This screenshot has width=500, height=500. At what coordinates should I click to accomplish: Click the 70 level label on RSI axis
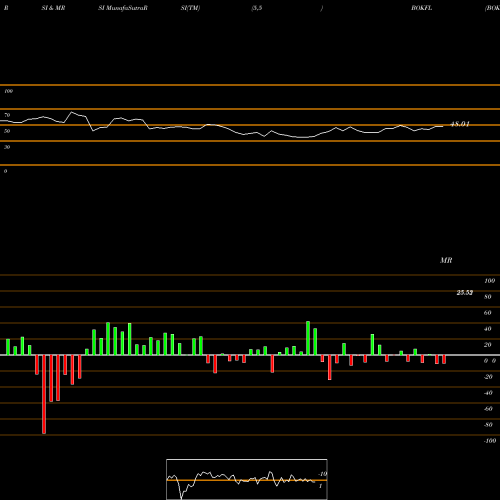tap(7, 115)
